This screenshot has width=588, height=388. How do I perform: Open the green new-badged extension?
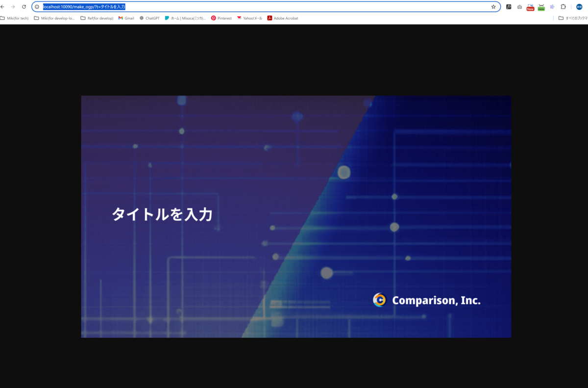541,6
